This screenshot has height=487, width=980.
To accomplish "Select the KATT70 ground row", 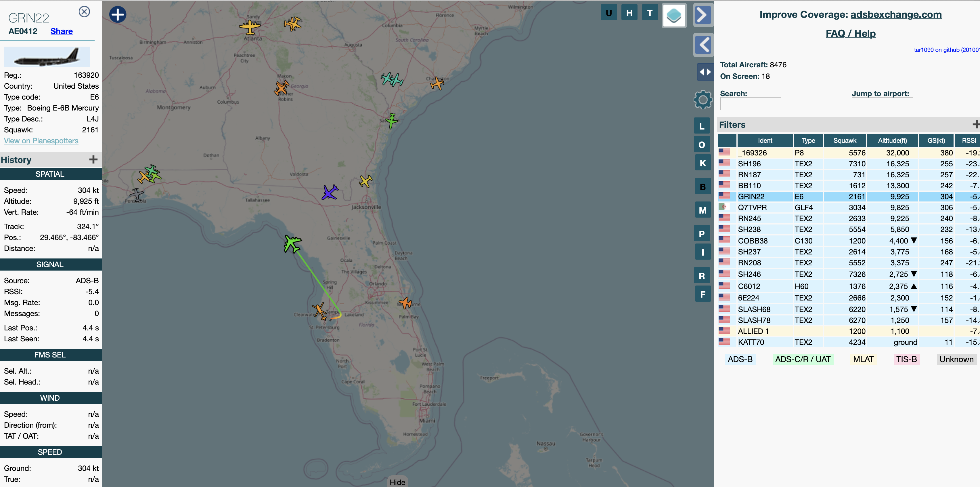I will [x=849, y=342].
